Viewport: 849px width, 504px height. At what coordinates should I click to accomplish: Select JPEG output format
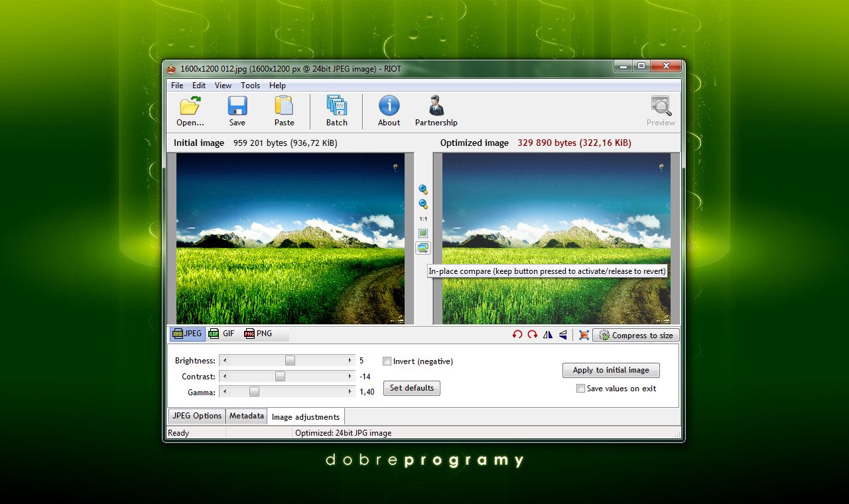pos(187,334)
